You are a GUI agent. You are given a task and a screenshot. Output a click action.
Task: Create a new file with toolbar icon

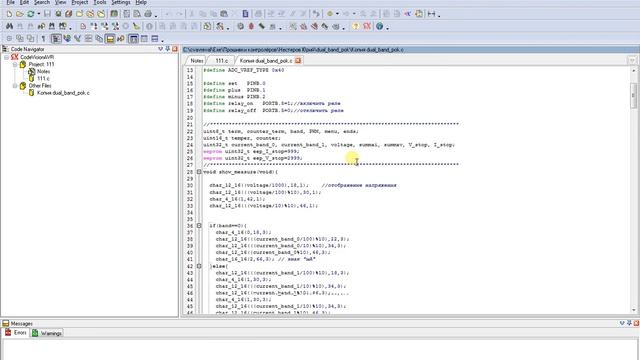(x=9, y=14)
